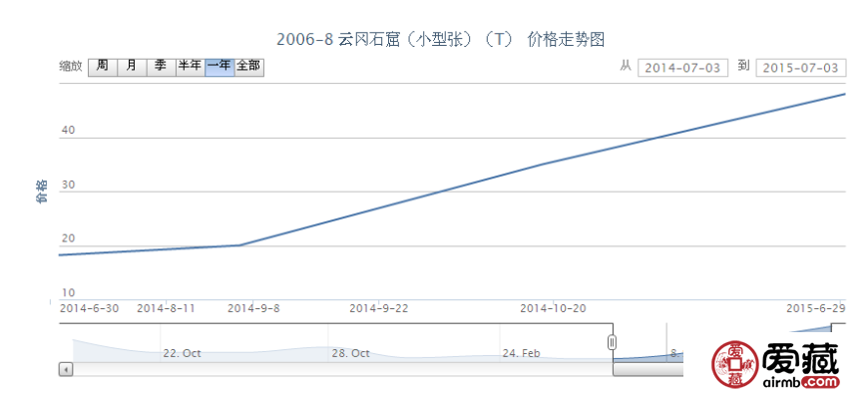Click the navigator label 28. Oct
The width and height of the screenshot is (868, 397).
click(x=350, y=353)
